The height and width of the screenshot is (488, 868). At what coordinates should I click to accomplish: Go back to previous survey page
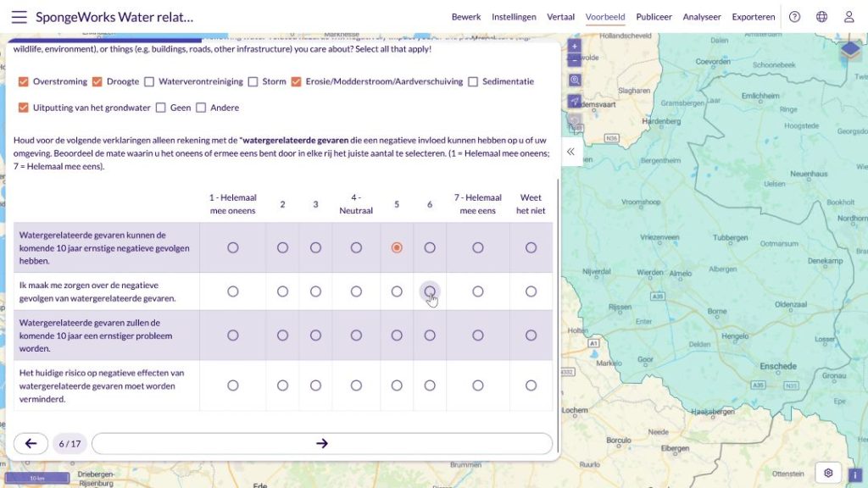pos(31,443)
